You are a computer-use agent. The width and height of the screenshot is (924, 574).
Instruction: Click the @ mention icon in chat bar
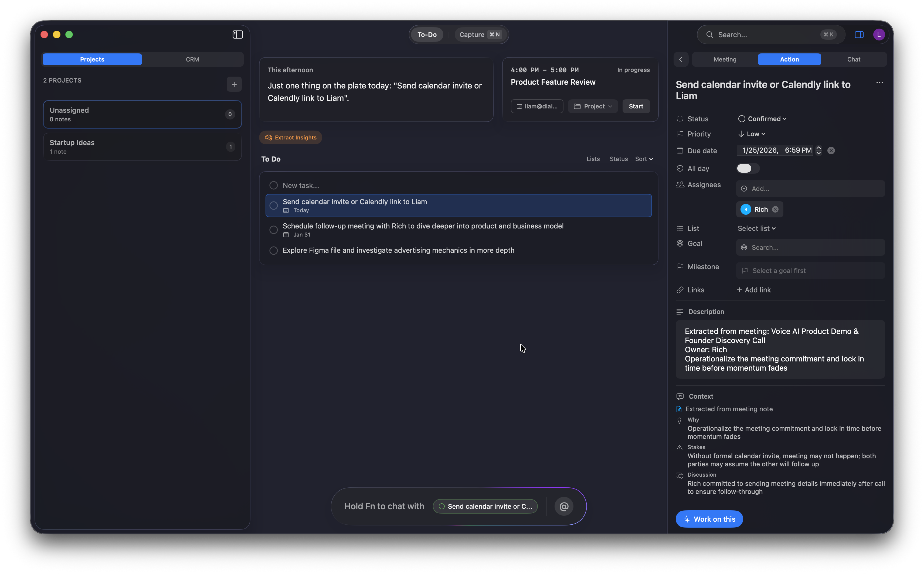click(x=563, y=506)
